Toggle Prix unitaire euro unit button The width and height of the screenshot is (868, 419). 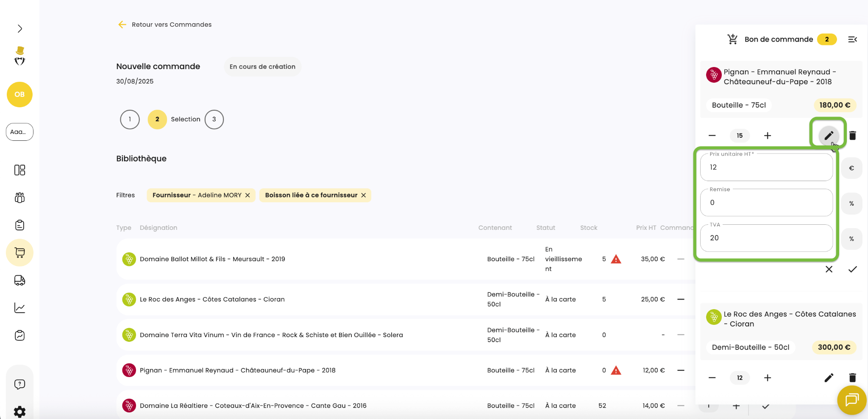(851, 168)
